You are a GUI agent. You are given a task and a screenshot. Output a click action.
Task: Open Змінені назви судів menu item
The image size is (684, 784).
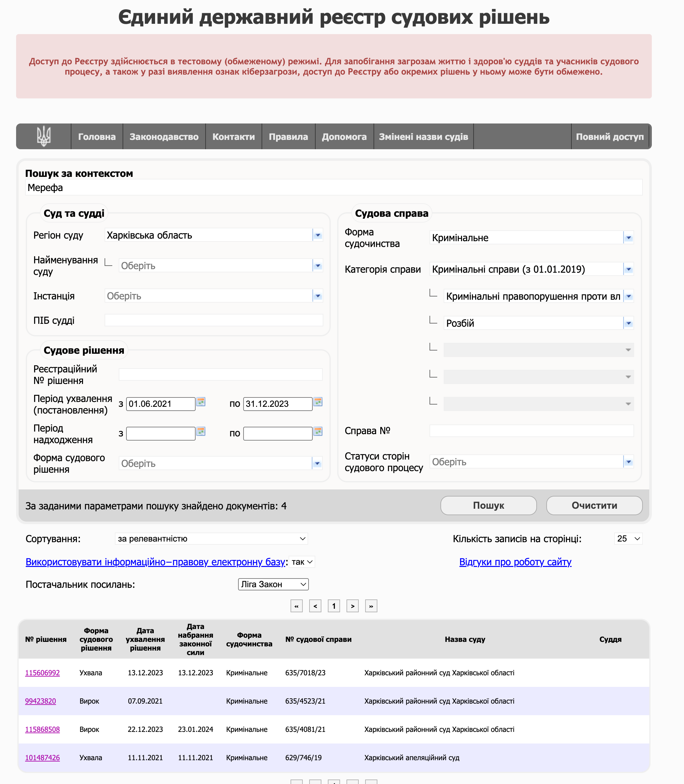[424, 137]
